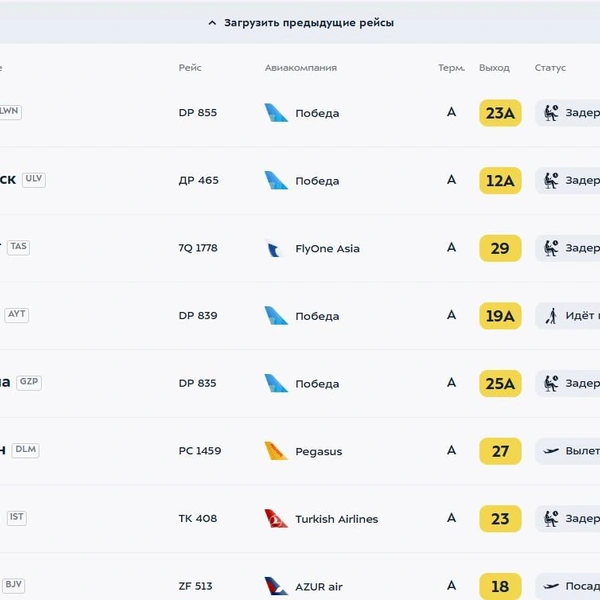600x600 pixels.
Task: Click the FlyOne Asia tail logo
Action: tap(275, 248)
